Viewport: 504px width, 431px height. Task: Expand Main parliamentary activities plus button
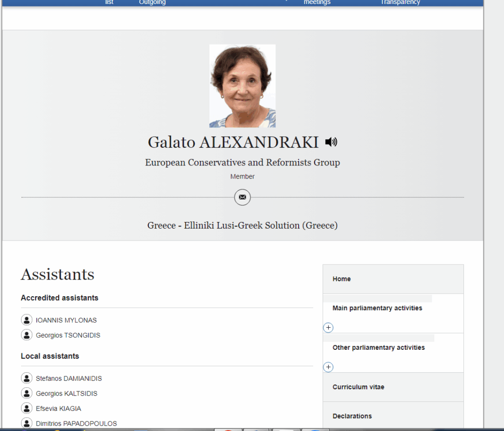tap(328, 328)
